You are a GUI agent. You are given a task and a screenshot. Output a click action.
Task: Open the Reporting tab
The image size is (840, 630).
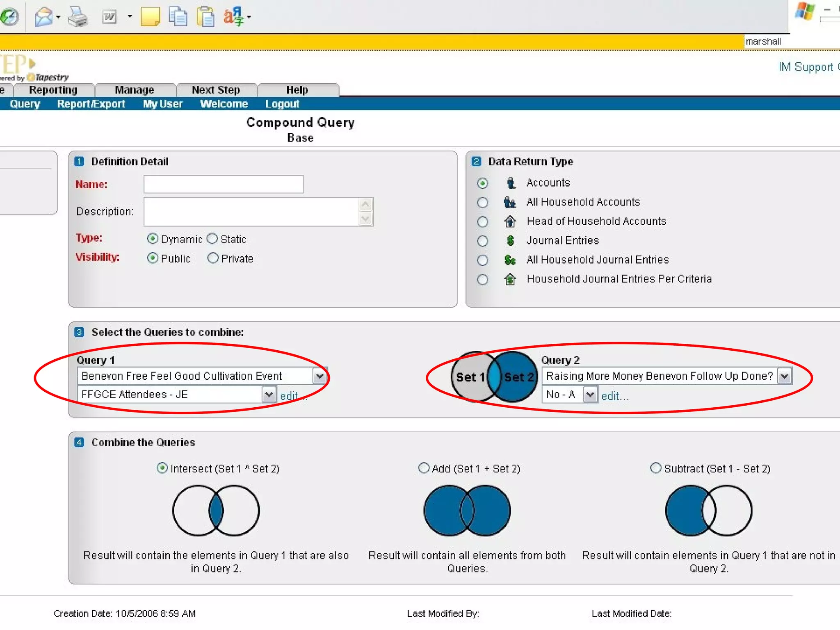[53, 90]
